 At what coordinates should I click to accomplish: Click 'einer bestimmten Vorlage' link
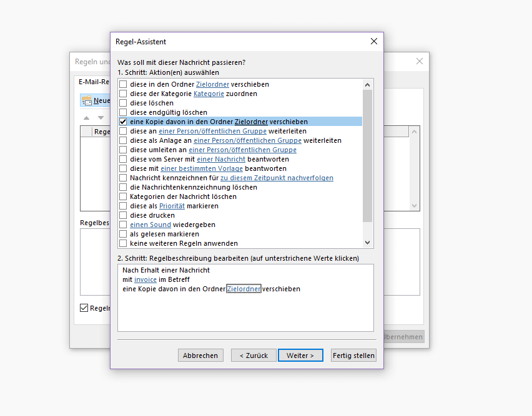202,168
